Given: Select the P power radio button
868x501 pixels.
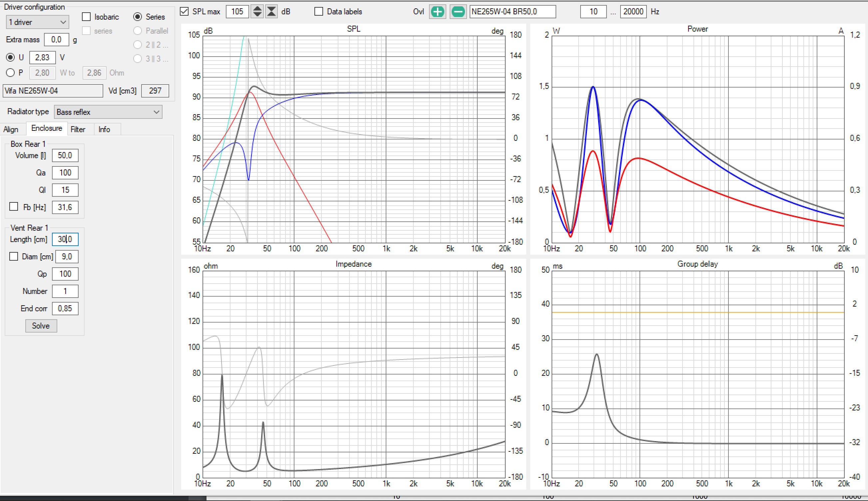Looking at the screenshot, I should click(10, 73).
